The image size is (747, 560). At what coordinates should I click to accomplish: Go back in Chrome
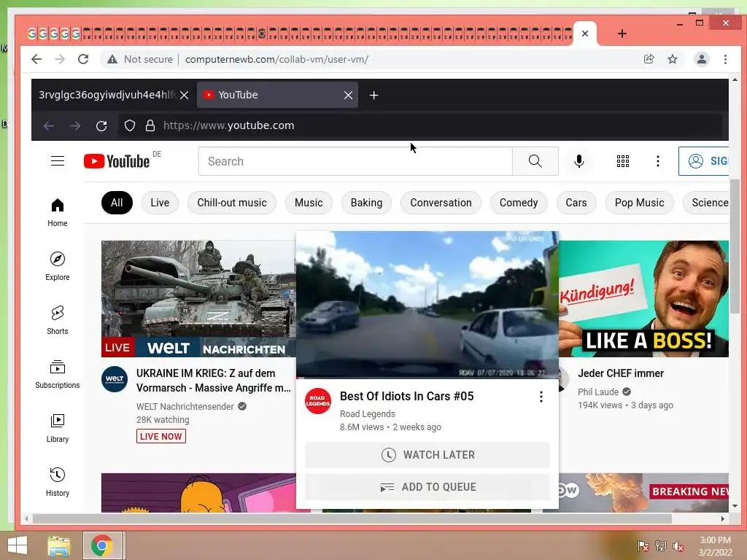point(36,59)
